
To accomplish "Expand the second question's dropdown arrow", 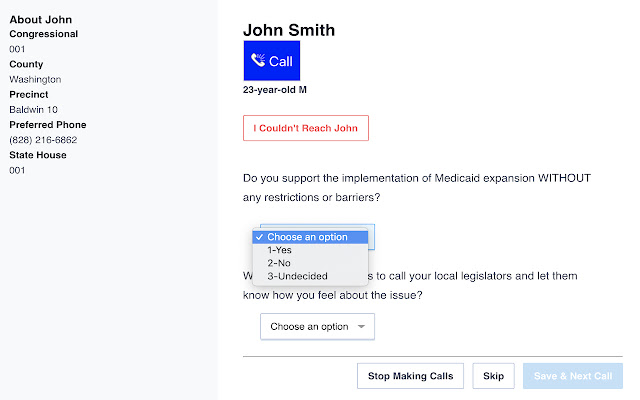I will point(360,327).
